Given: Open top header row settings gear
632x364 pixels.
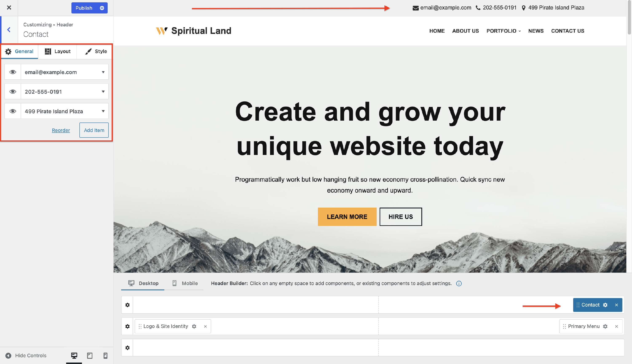Looking at the screenshot, I should tap(127, 305).
